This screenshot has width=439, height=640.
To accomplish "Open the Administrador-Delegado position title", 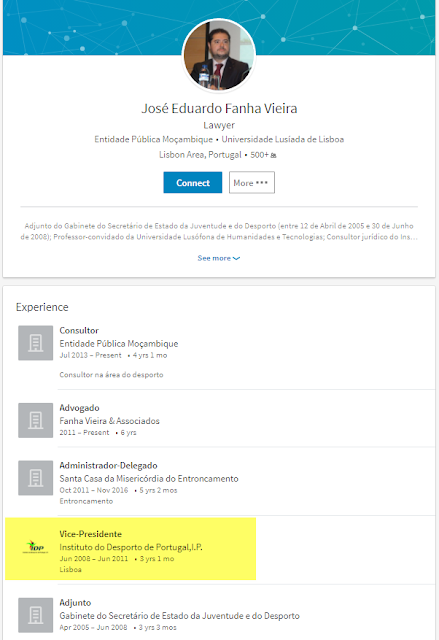I will (109, 465).
